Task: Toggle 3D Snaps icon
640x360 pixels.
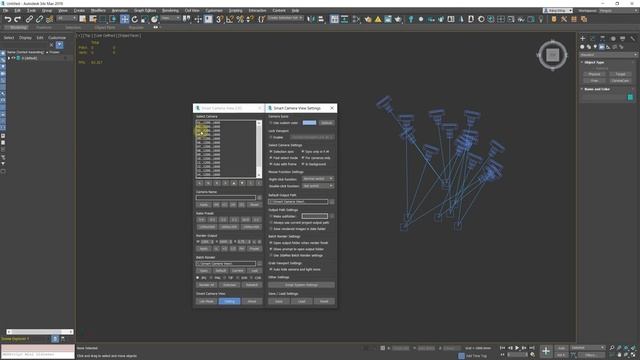Action: (219, 19)
